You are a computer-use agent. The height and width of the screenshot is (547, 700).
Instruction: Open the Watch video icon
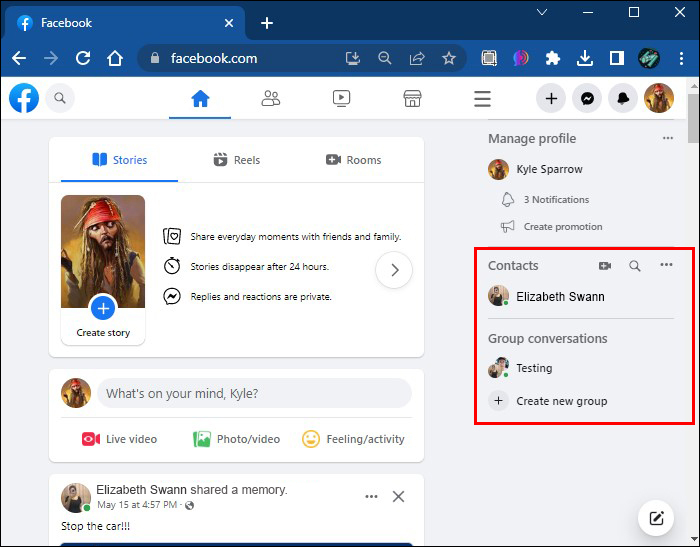[341, 98]
